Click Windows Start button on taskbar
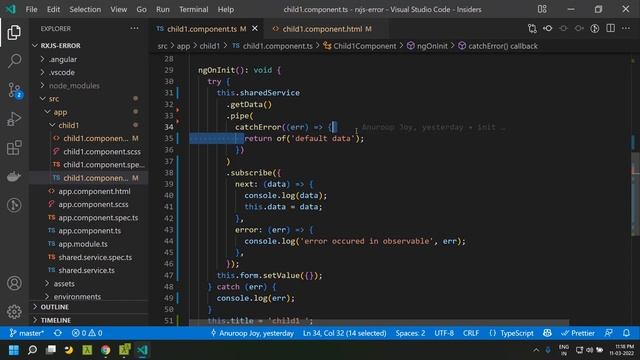Screen dimensions: 640x360 (14, 350)
